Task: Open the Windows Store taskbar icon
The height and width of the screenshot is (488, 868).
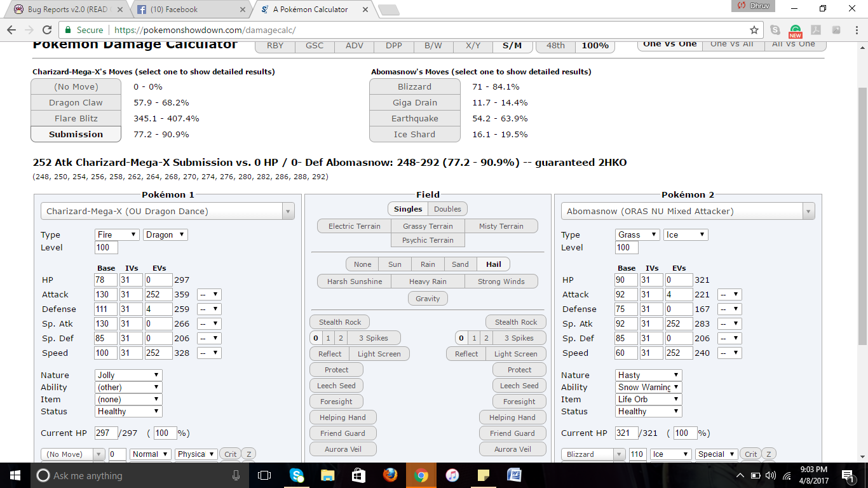Action: click(x=358, y=475)
